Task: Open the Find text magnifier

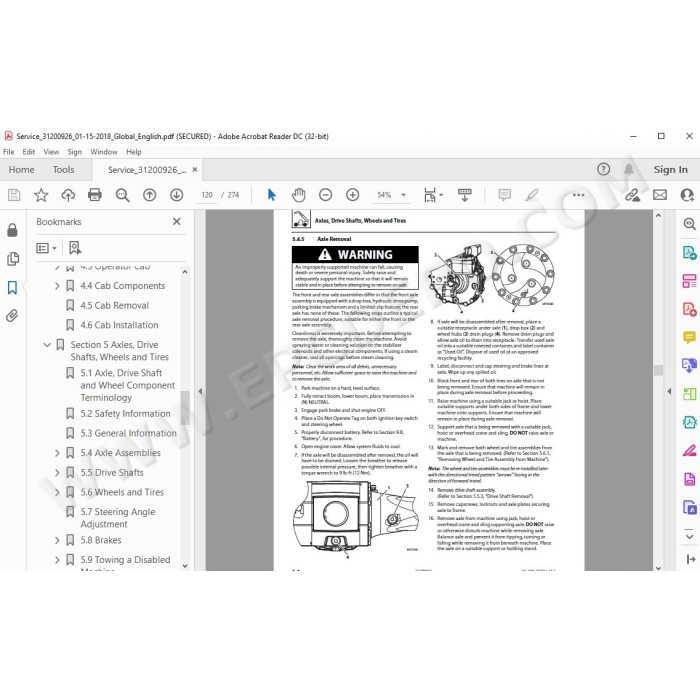Action: coord(122,195)
